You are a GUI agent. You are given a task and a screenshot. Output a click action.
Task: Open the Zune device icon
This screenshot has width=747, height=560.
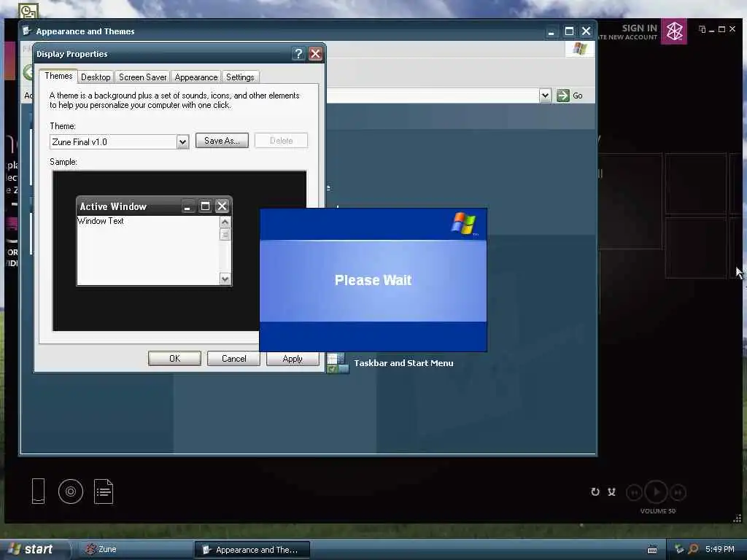click(x=38, y=491)
